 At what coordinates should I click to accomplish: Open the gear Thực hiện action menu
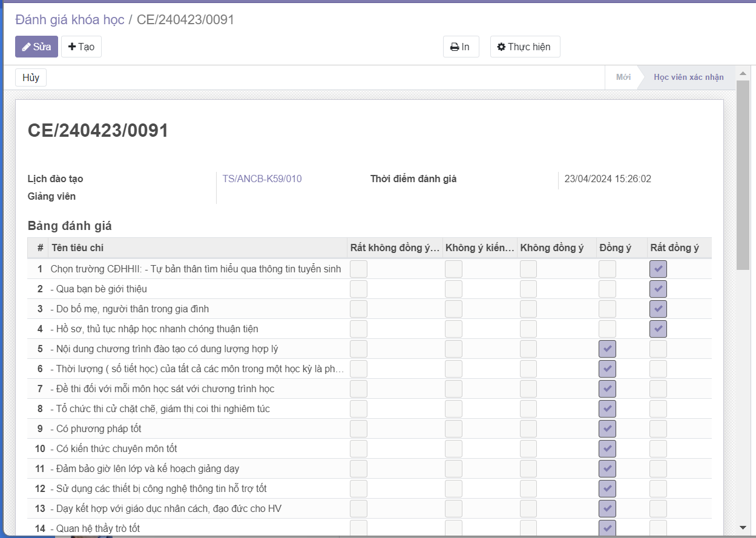525,47
